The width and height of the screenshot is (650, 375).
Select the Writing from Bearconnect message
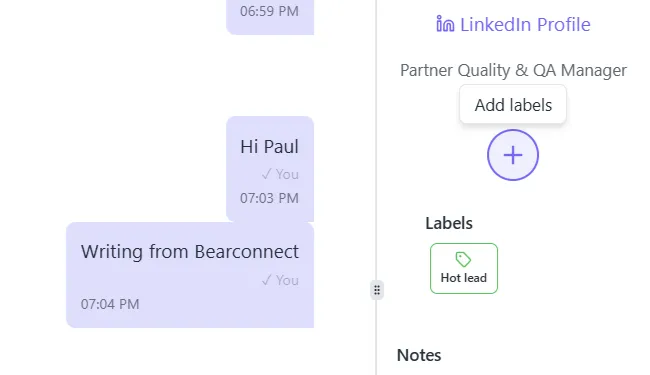coord(190,275)
